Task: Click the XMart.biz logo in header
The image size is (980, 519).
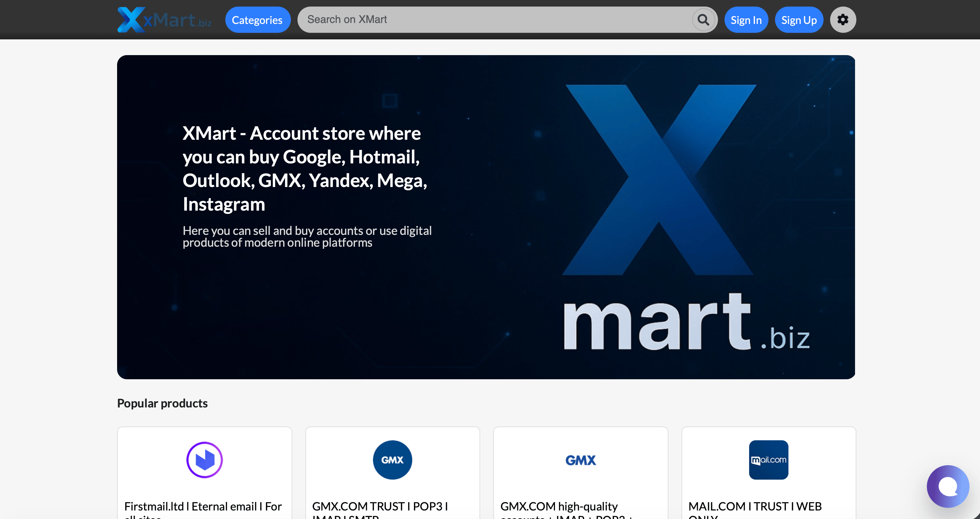Action: [x=164, y=19]
